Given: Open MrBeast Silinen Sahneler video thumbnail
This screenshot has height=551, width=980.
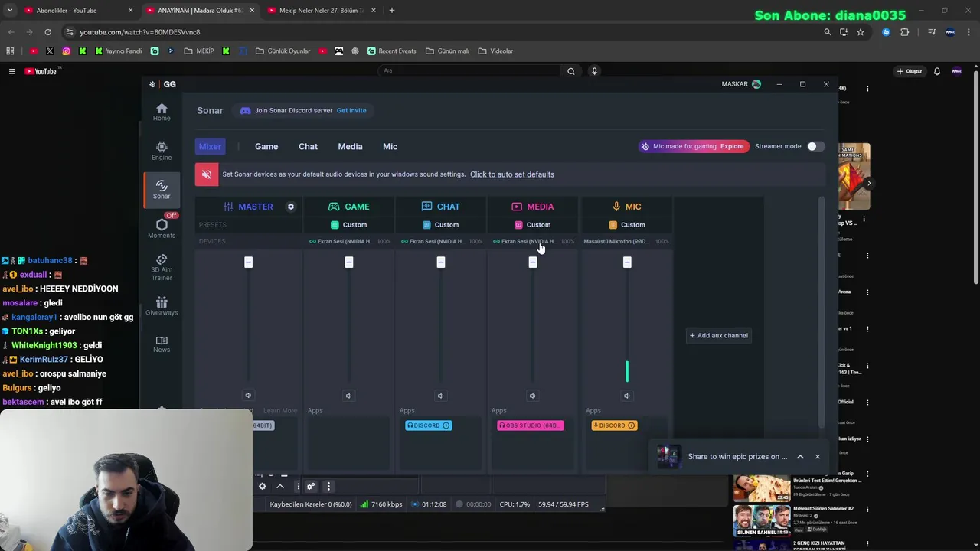Looking at the screenshot, I should (x=762, y=520).
